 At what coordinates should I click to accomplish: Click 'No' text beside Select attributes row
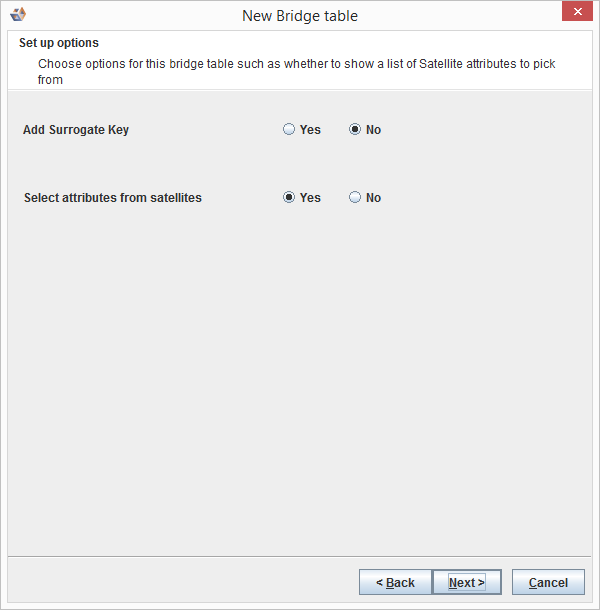click(x=373, y=198)
